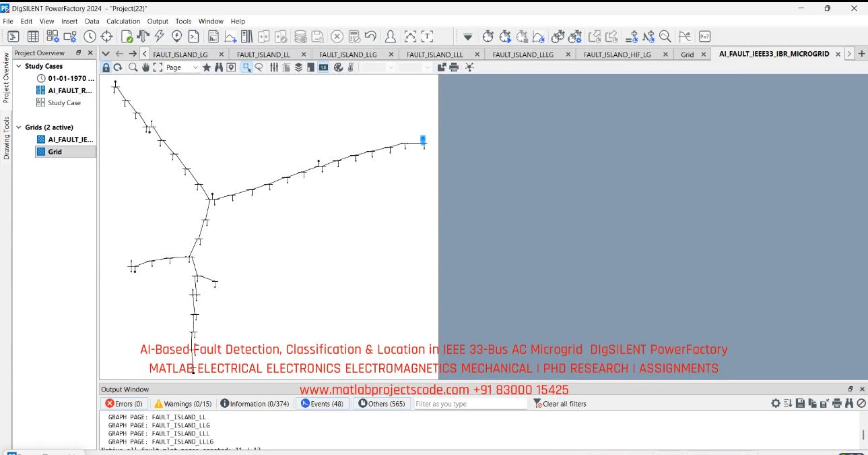This screenshot has height=455, width=868.
Task: Open Output Window settings gear icon
Action: click(x=776, y=403)
